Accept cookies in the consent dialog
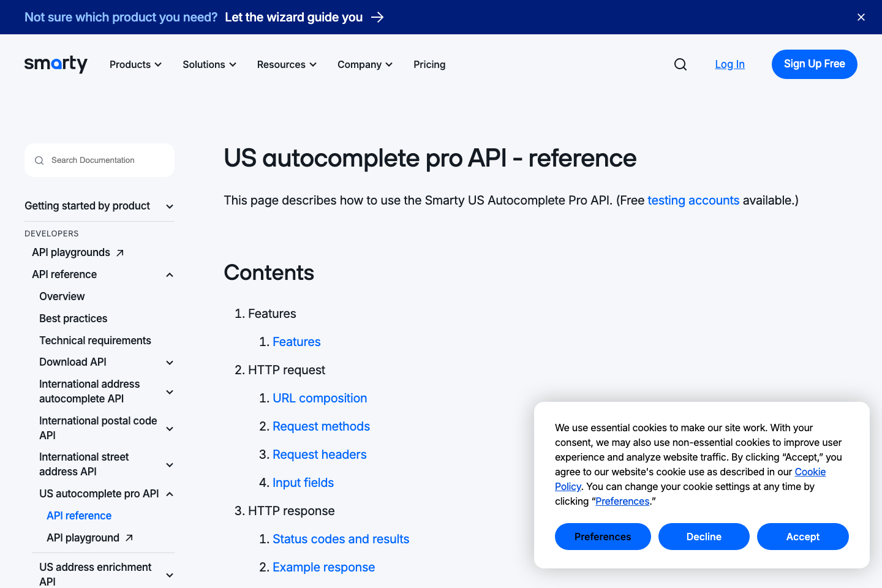This screenshot has height=588, width=882. click(802, 536)
